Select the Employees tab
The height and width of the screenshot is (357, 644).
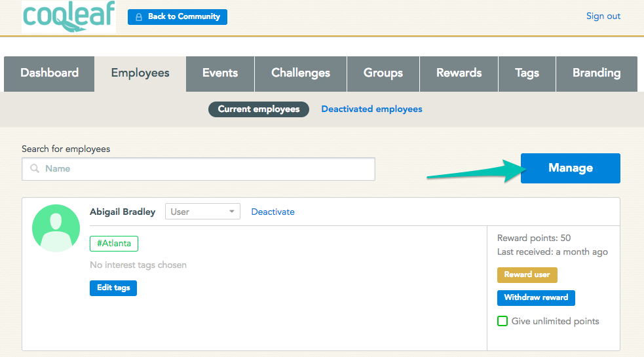pos(140,73)
